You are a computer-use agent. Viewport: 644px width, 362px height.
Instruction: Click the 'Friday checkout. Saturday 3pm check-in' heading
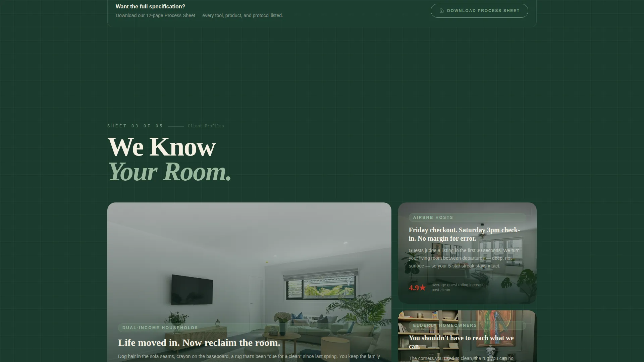click(464, 234)
